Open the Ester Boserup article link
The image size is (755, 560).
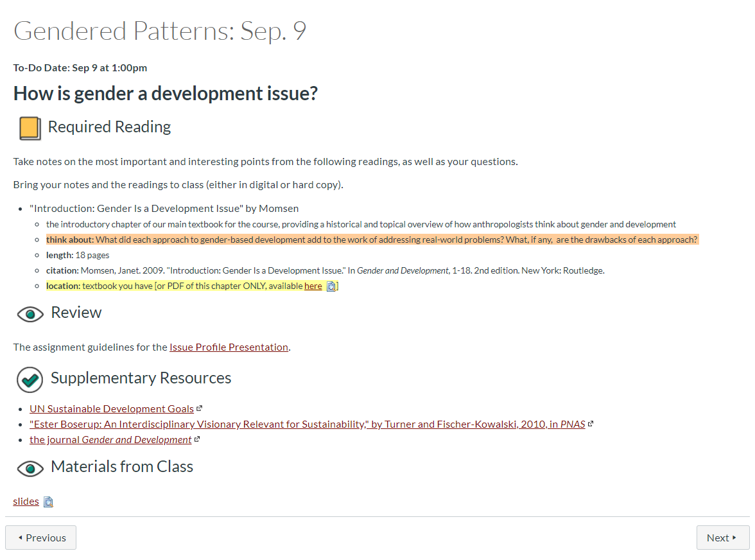pos(307,424)
